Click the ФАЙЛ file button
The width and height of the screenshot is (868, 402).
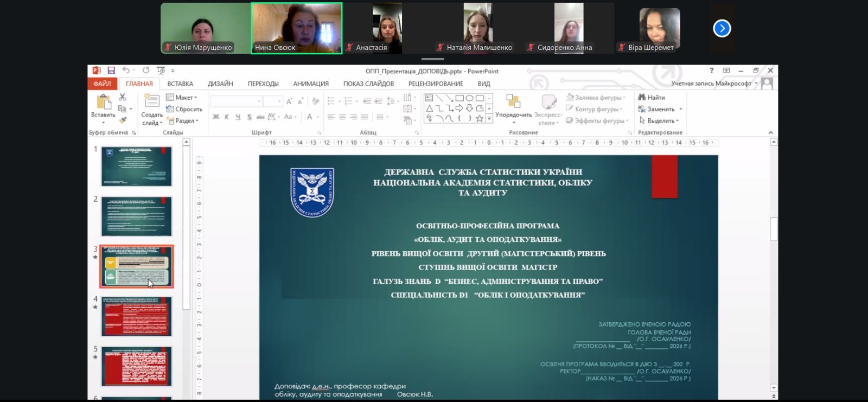click(x=102, y=84)
